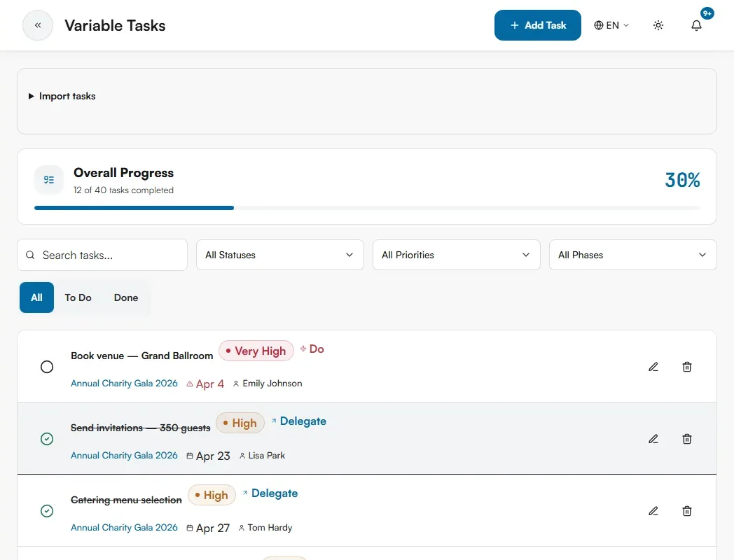
Task: Click the Catering menu selection title
Action: pos(126,500)
